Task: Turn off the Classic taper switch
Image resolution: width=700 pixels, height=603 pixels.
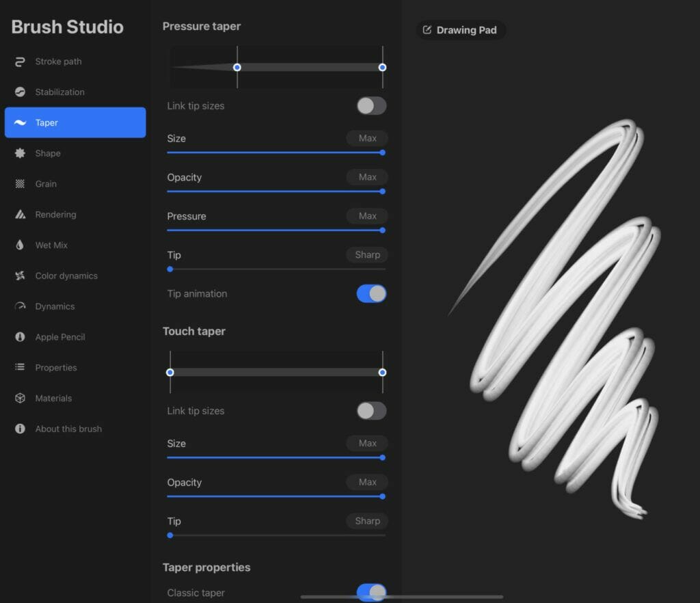Action: (371, 592)
